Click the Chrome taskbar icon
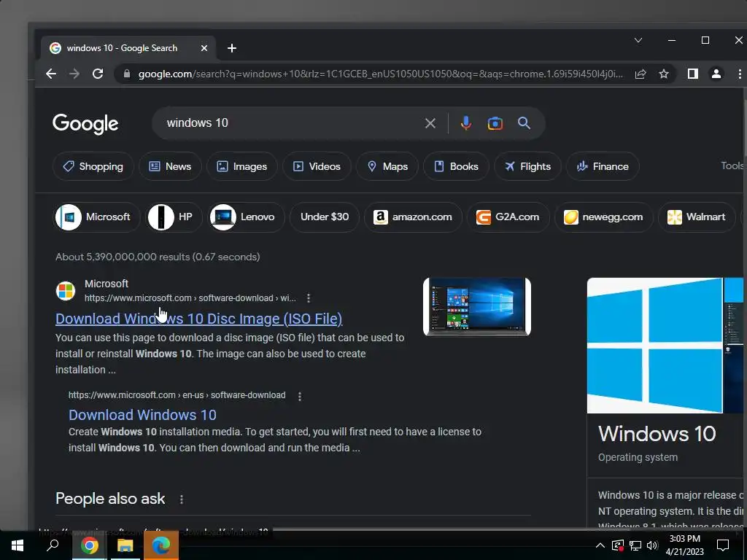This screenshot has width=747, height=560. click(x=89, y=545)
